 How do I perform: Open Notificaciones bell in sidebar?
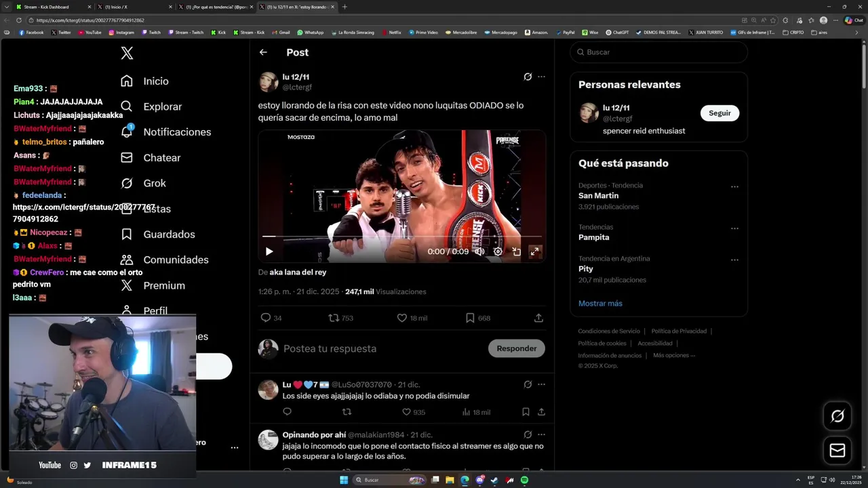pos(165,132)
